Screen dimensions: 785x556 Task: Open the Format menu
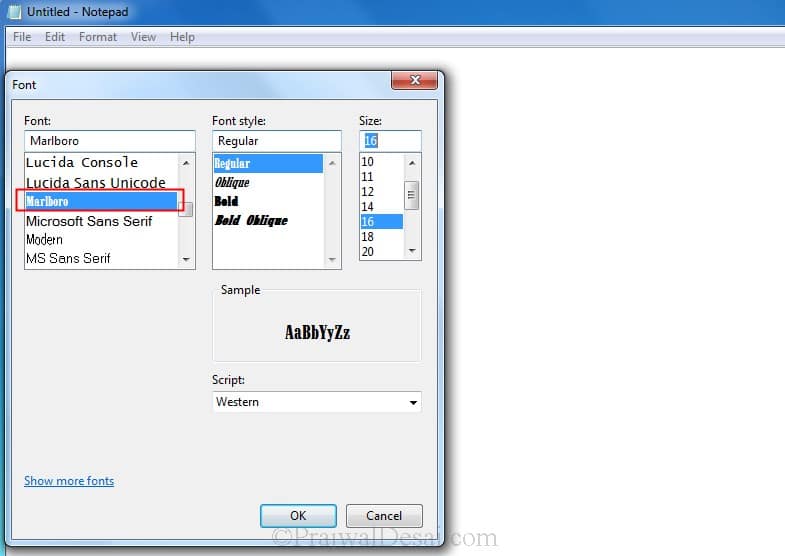click(98, 37)
